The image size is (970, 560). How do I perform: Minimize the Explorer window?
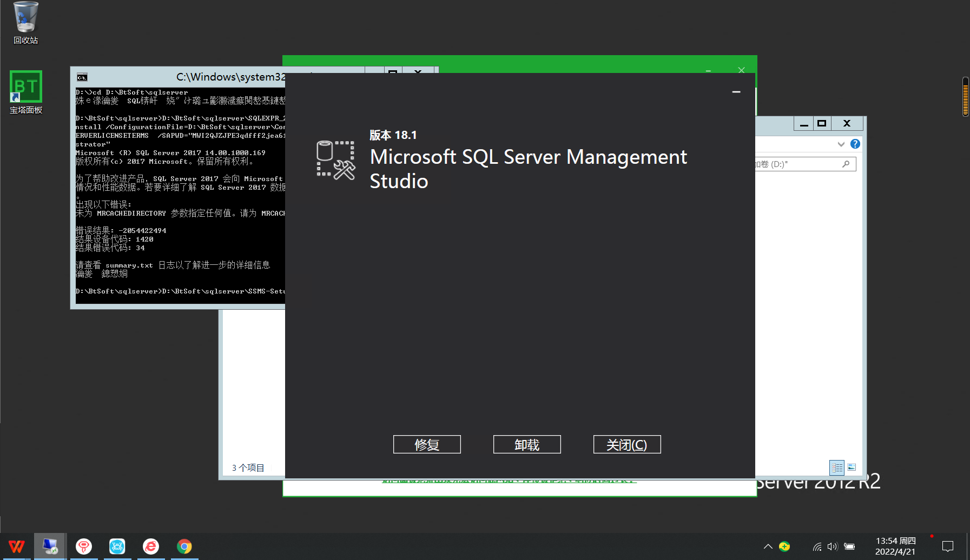click(804, 124)
